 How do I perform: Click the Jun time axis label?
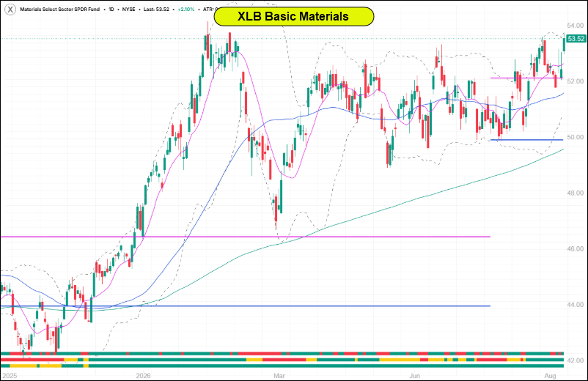click(x=415, y=375)
